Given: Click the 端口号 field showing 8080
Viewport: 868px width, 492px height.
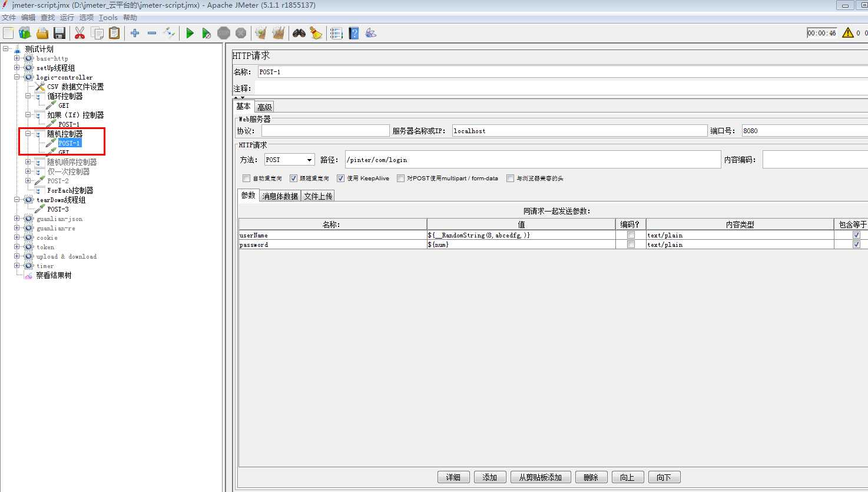Looking at the screenshot, I should pos(804,131).
